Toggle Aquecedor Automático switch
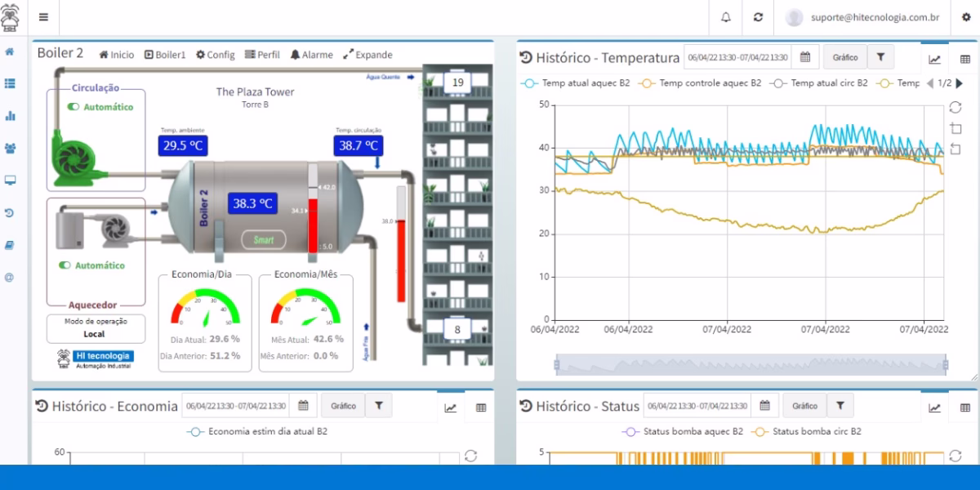Image resolution: width=980 pixels, height=490 pixels. 65,265
